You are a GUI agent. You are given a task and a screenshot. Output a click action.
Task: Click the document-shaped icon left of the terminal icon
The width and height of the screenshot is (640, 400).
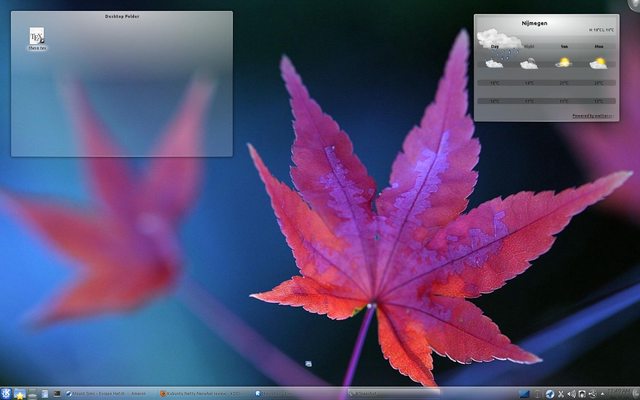(45, 394)
